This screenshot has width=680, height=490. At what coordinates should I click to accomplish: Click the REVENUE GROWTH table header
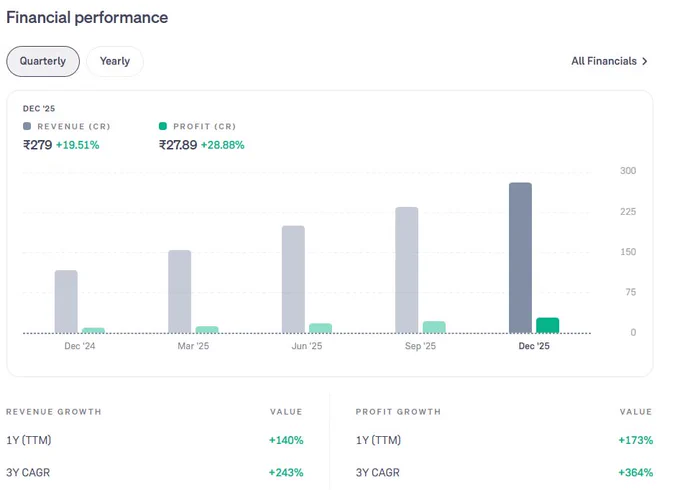pos(54,412)
